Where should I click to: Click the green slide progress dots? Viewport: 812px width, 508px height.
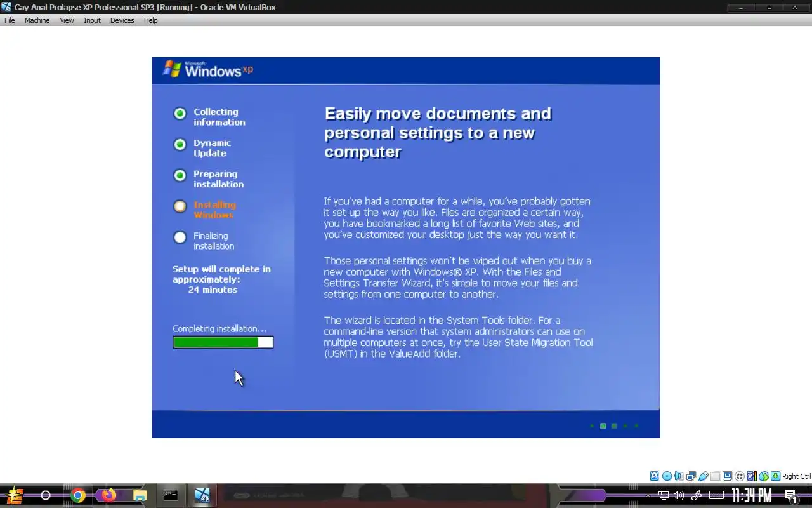[x=614, y=425]
